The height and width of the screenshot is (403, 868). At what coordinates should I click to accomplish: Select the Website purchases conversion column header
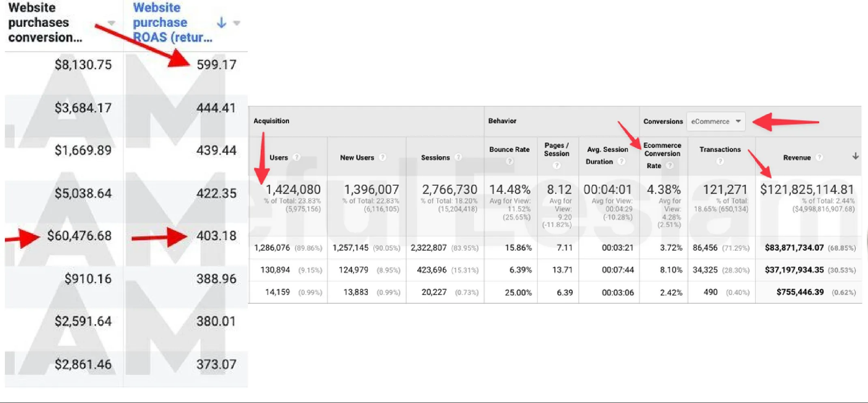point(45,22)
